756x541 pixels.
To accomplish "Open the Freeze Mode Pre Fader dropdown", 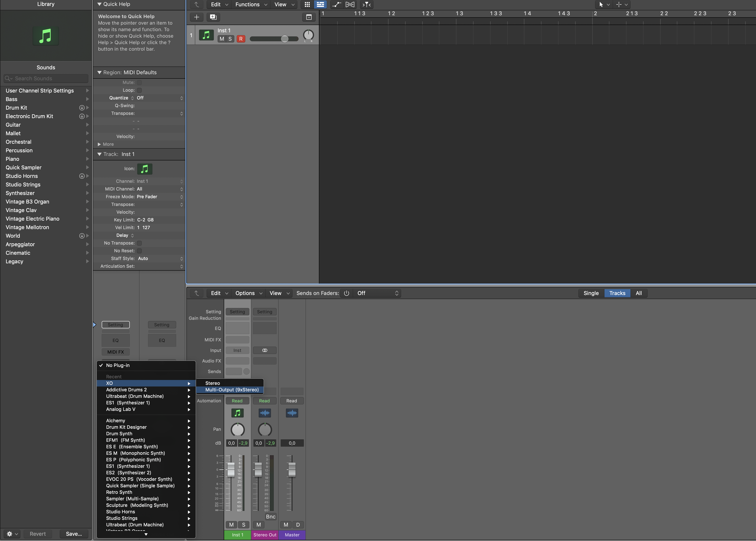I will coord(160,197).
